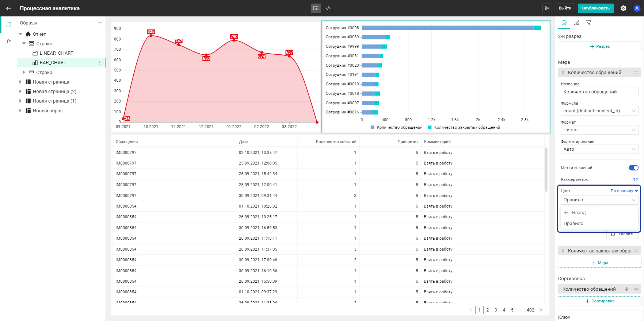Add a new Мера
644x321 pixels.
point(599,263)
